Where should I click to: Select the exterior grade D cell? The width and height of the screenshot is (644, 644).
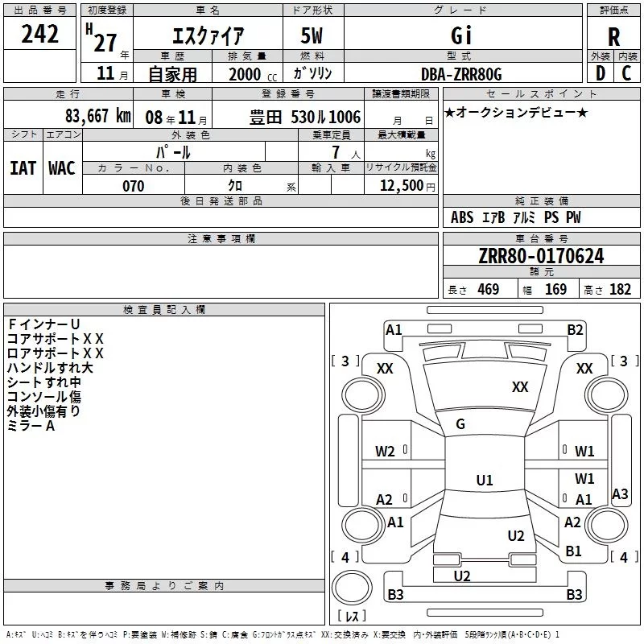pyautogui.click(x=601, y=73)
